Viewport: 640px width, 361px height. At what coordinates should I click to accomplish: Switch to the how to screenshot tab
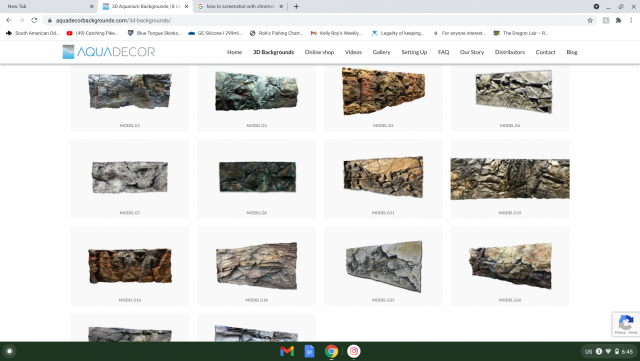(x=240, y=7)
